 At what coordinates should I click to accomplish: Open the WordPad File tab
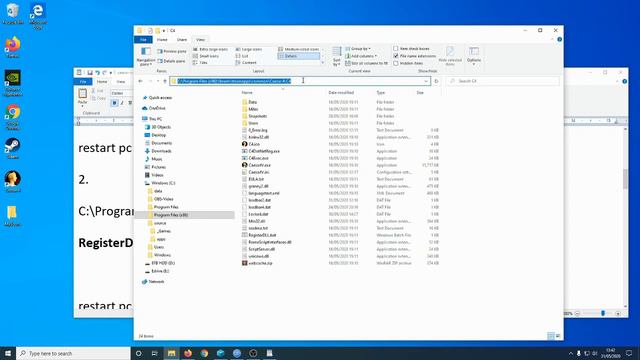(83, 82)
